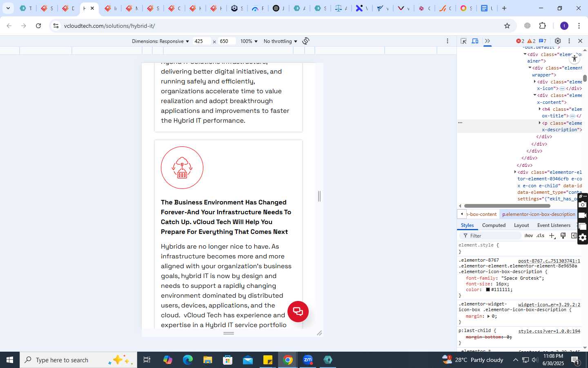Toggle the rendering emulations paintbrush icon
The width and height of the screenshot is (588, 368).
563,236
